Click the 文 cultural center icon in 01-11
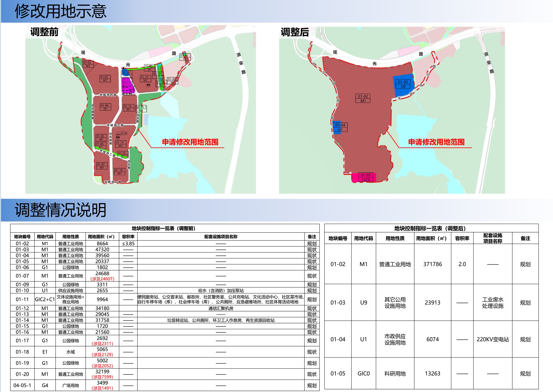This screenshot has width=553, height=392. 134,87
